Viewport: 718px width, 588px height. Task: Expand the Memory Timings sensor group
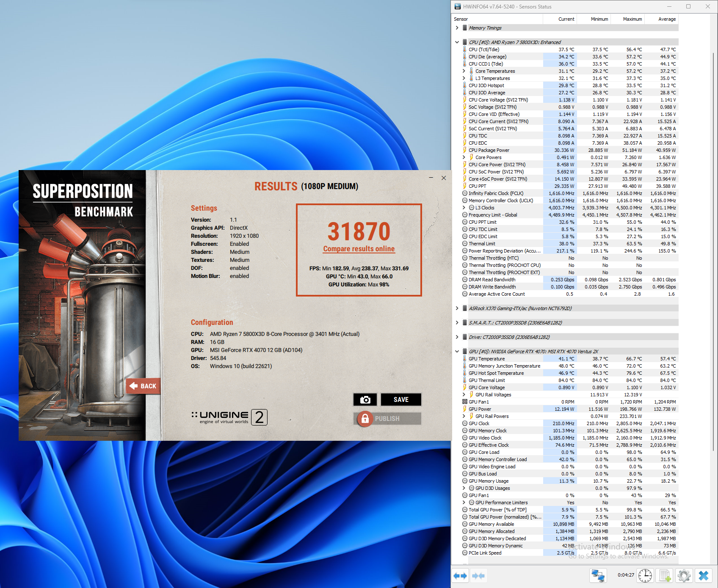click(457, 28)
